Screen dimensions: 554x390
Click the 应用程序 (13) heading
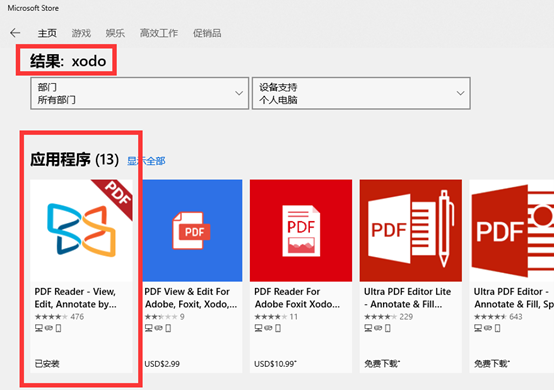[75, 159]
